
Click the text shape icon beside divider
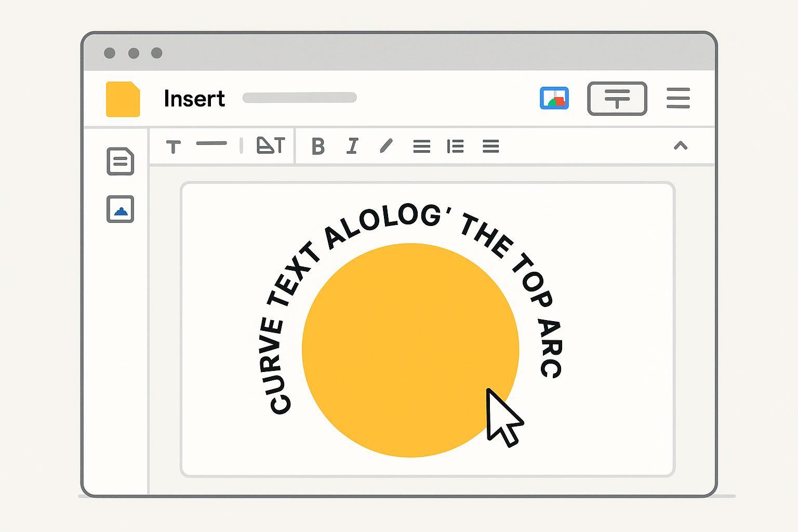[270, 145]
